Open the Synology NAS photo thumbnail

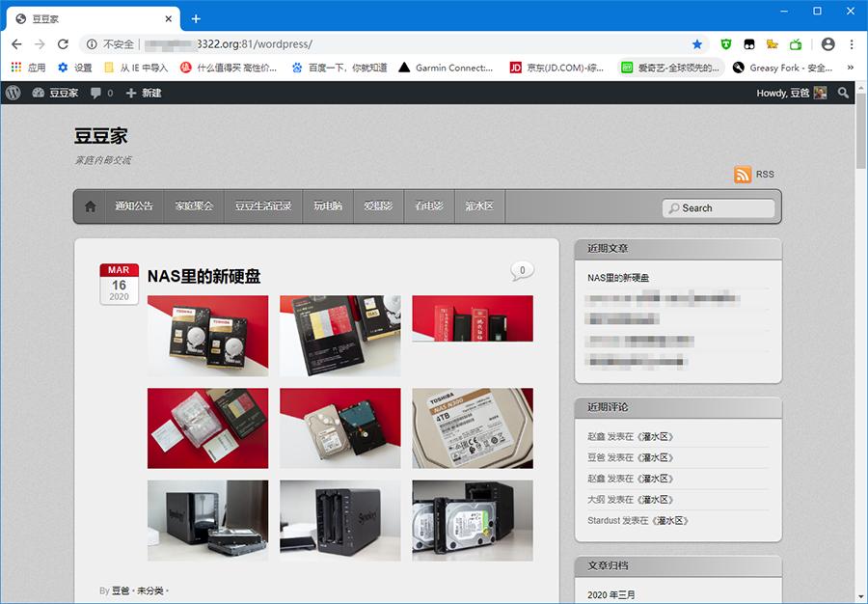[x=339, y=520]
